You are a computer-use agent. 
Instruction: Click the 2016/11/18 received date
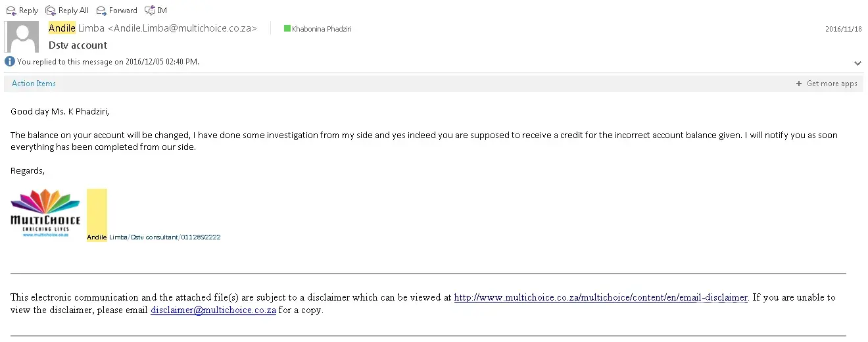click(843, 29)
